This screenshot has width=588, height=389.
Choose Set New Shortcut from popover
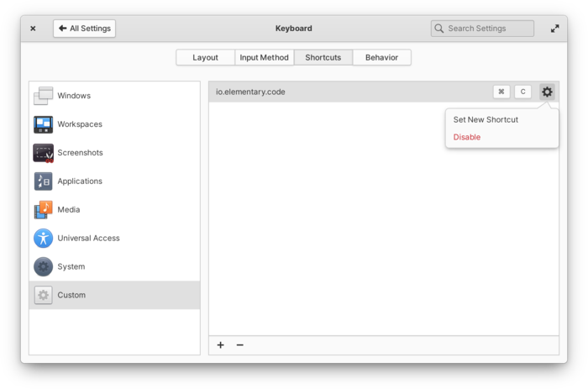point(486,119)
